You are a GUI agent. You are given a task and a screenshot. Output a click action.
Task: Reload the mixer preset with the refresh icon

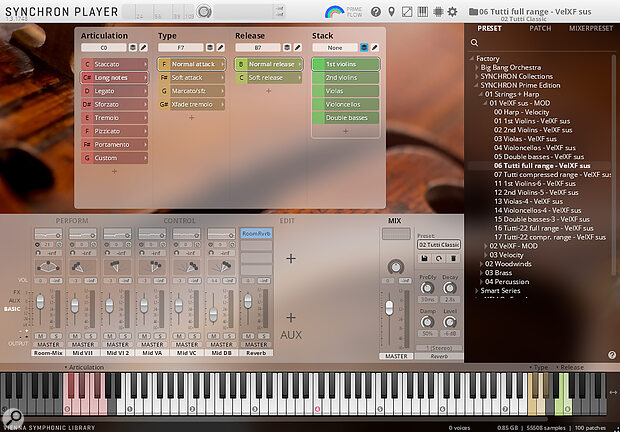pyautogui.click(x=439, y=258)
